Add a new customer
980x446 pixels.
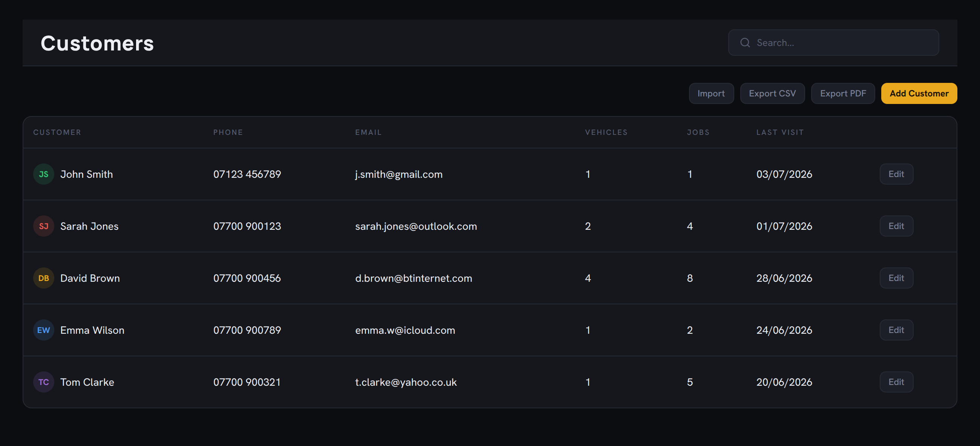click(919, 93)
